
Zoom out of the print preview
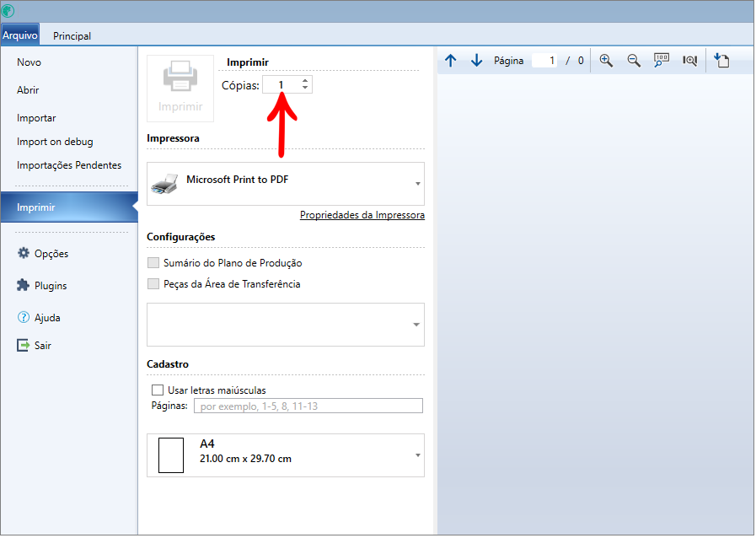[x=634, y=61]
